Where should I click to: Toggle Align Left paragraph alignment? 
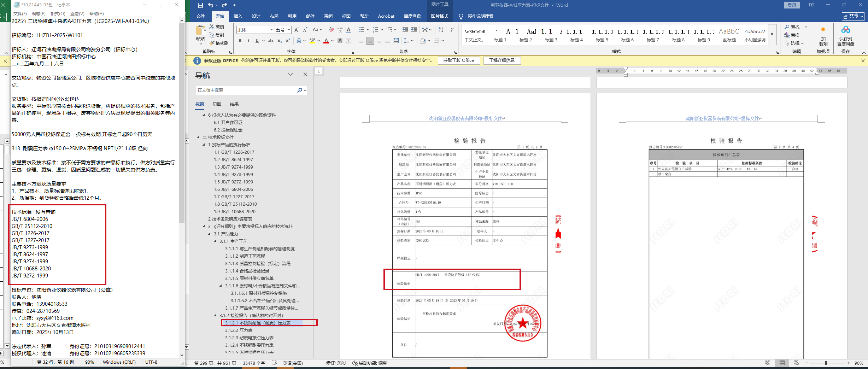[x=362, y=41]
